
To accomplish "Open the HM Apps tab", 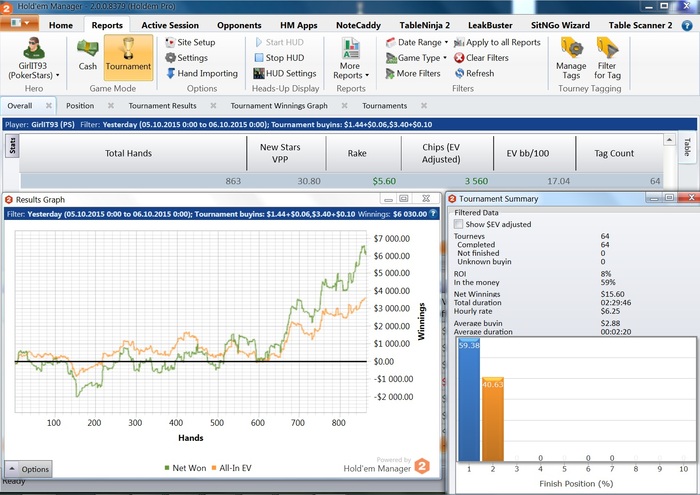I will 298,25.
